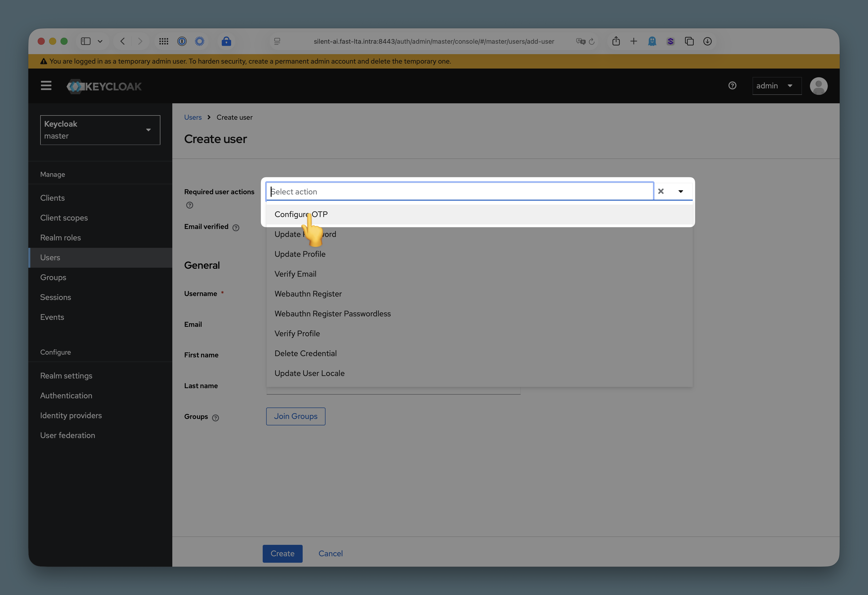Open the admin user dropdown
This screenshot has width=868, height=595.
click(x=776, y=86)
